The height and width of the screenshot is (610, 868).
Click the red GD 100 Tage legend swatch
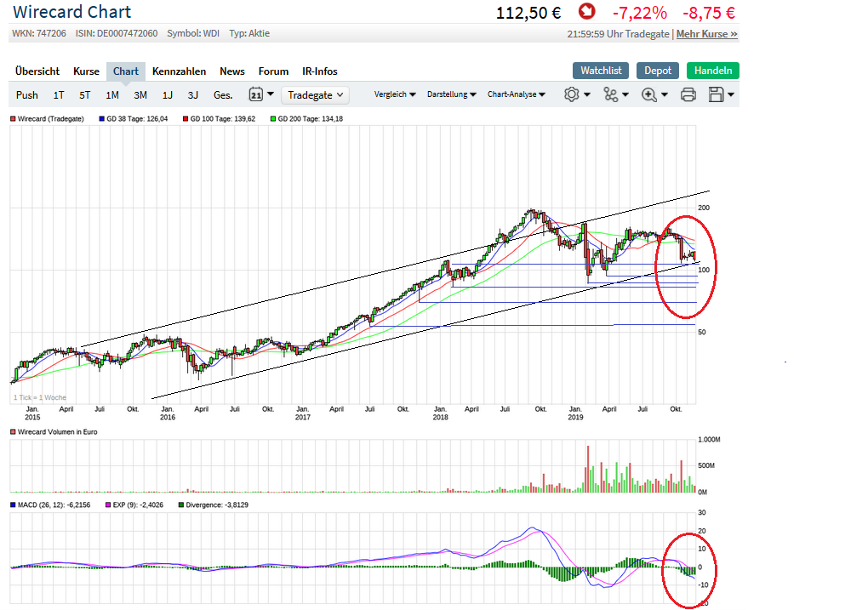tap(186, 118)
